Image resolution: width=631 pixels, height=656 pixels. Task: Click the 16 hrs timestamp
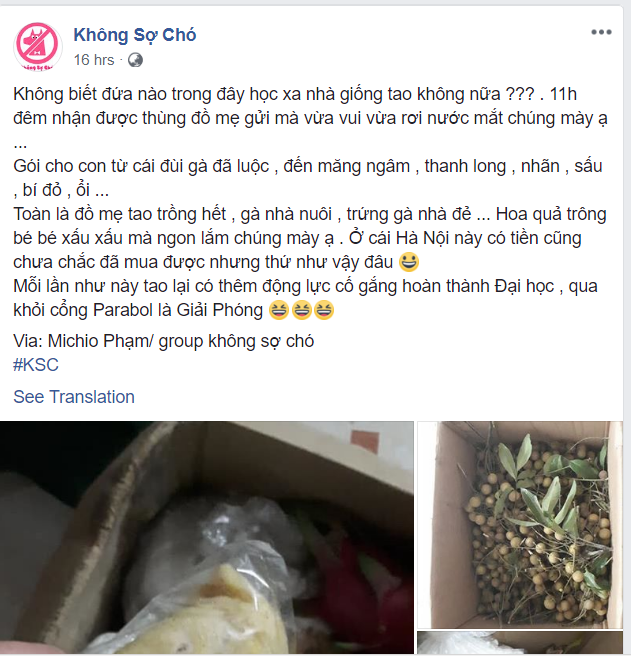(x=94, y=60)
